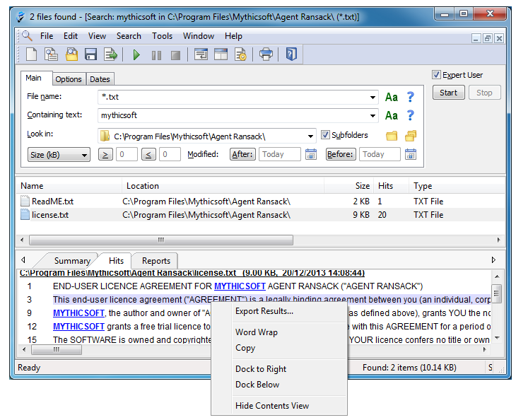Toggle the After: date button
This screenshot has width=516, height=420.
point(242,154)
